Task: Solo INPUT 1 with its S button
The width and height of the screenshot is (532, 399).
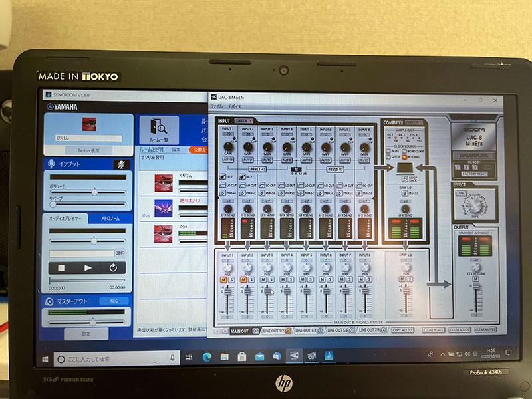Action: 231,280
